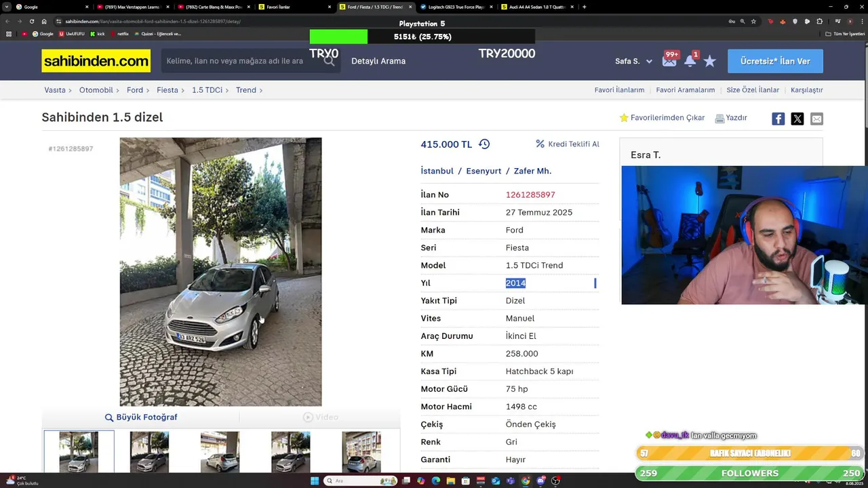Switch to the Google tab

[52, 7]
